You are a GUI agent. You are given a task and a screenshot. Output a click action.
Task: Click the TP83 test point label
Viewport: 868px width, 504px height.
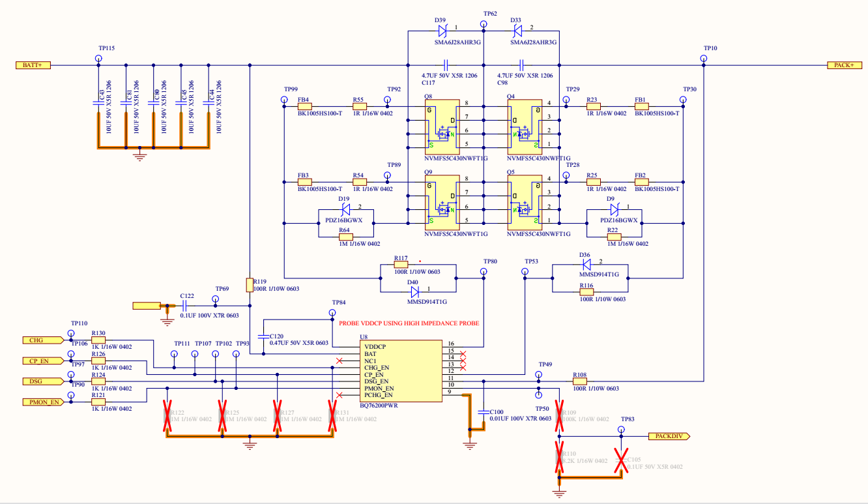(628, 419)
